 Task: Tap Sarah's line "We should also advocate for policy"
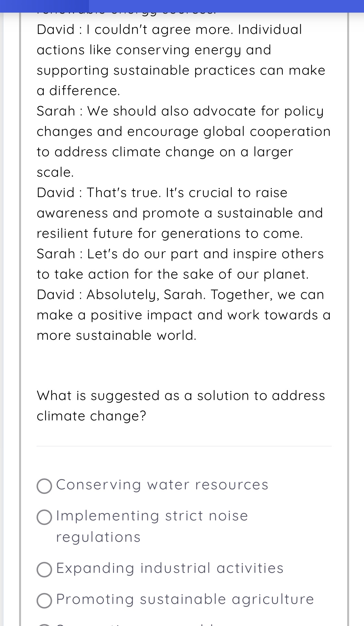click(180, 111)
